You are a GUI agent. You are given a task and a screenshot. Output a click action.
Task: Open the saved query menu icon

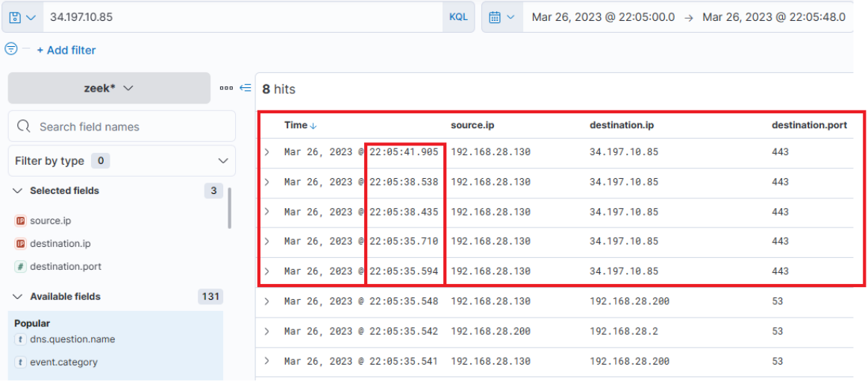[21, 16]
